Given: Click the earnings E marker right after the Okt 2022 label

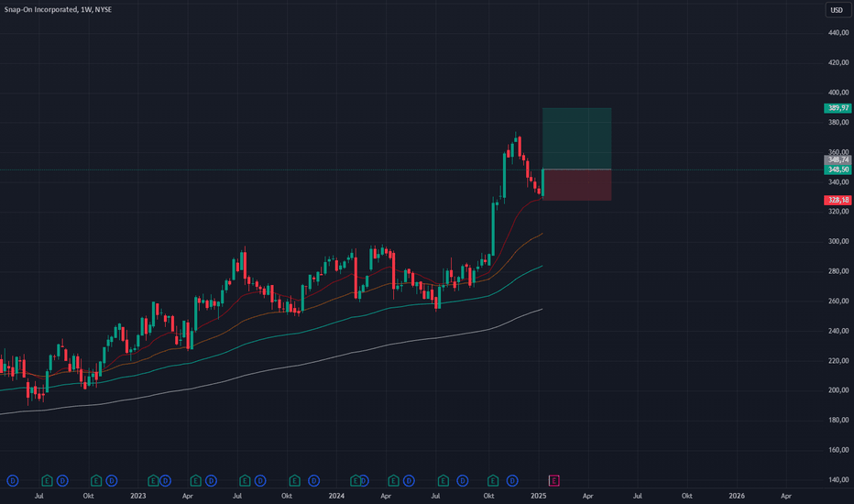Looking at the screenshot, I should (96, 480).
